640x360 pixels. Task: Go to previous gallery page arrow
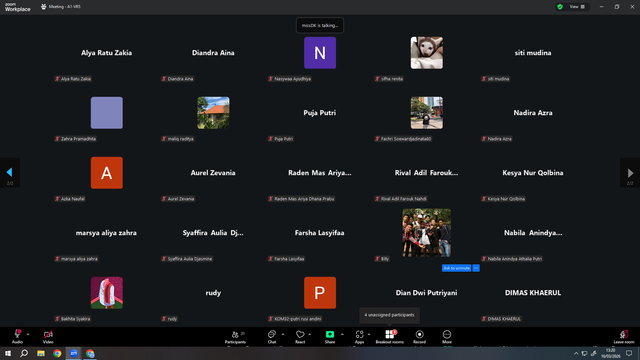point(10,173)
